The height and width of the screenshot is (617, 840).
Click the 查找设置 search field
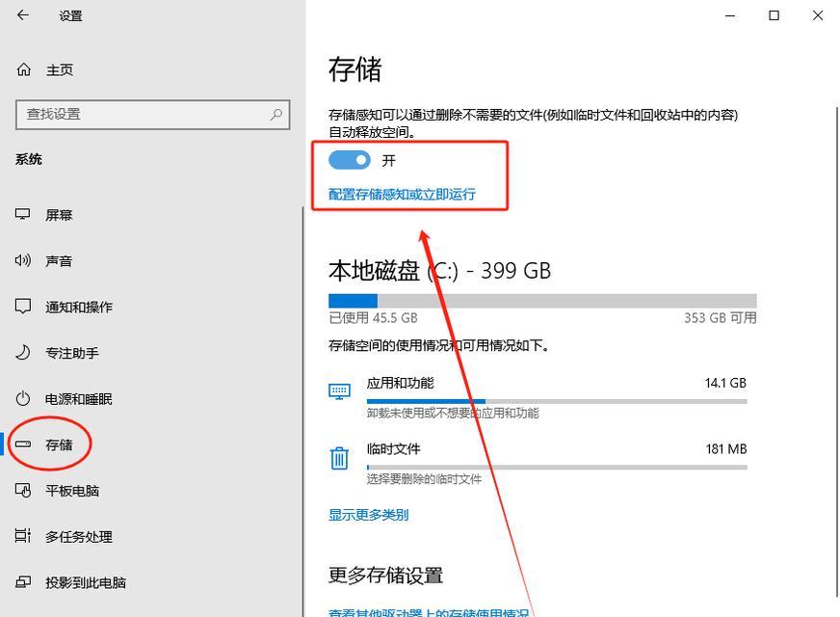[152, 114]
